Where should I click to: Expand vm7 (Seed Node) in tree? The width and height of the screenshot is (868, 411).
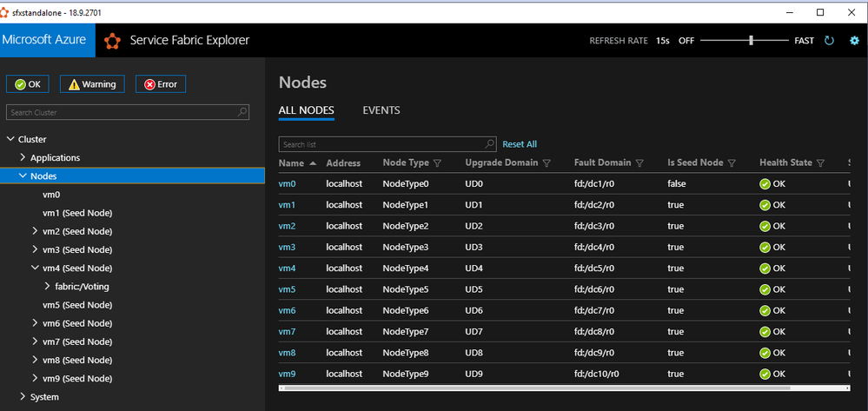[35, 341]
